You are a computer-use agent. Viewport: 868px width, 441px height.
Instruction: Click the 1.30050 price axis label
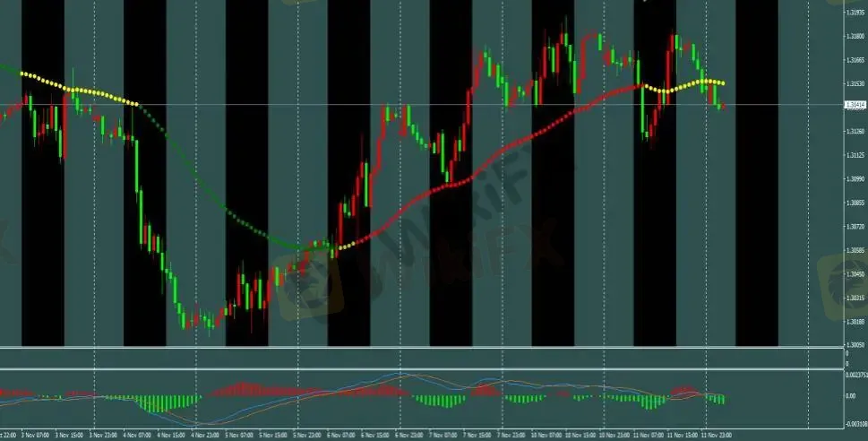click(x=856, y=344)
